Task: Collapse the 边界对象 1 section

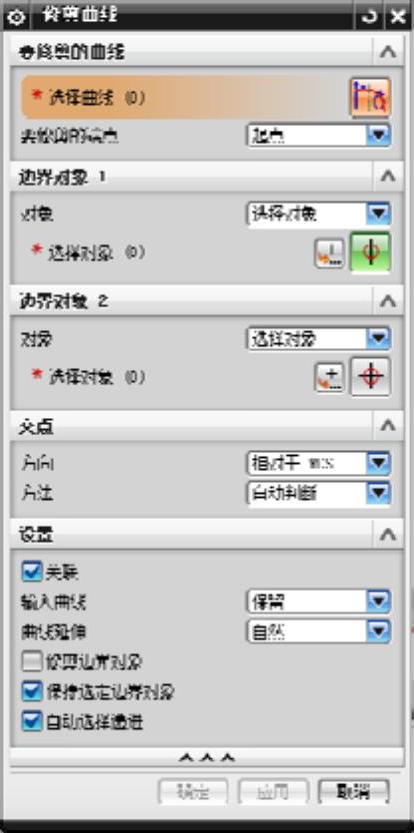Action: (x=389, y=176)
